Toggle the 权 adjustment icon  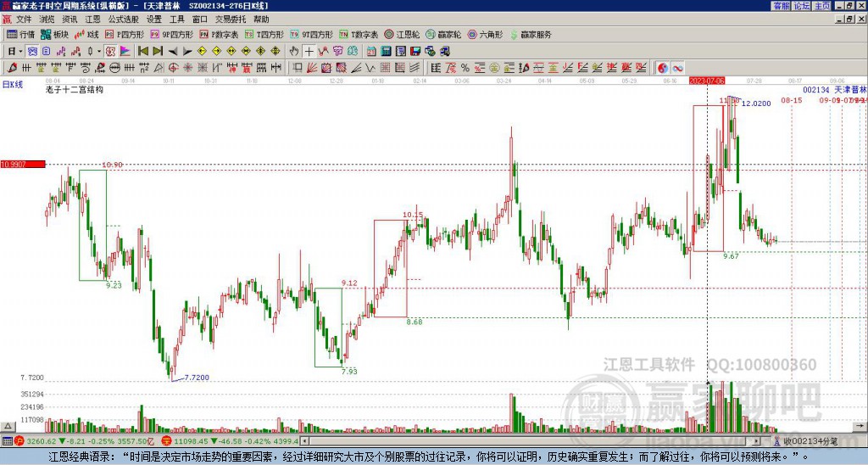[x=110, y=52]
